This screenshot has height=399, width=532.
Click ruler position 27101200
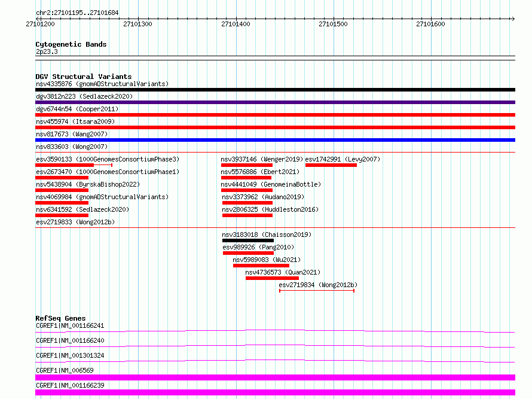(41, 24)
